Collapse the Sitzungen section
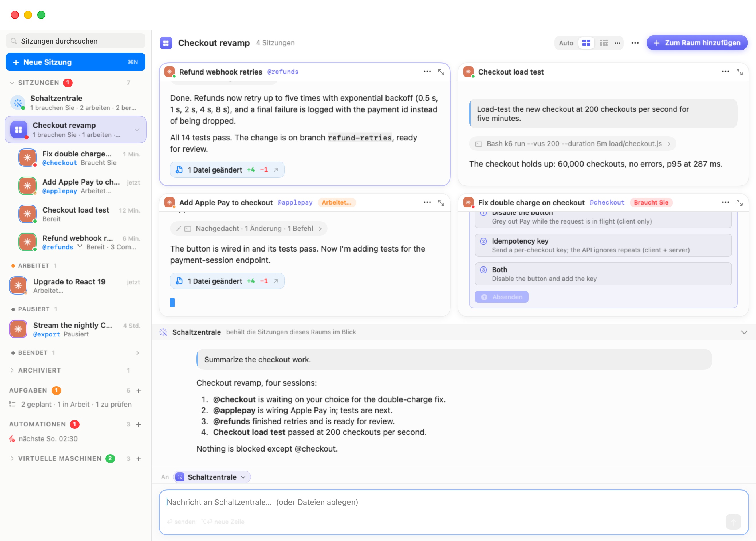Image resolution: width=756 pixels, height=541 pixels. click(x=12, y=83)
